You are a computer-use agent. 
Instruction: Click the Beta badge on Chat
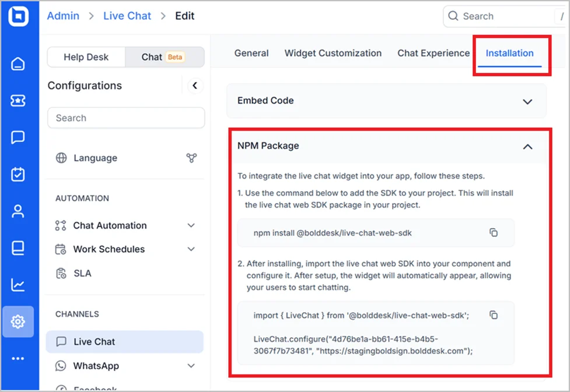click(x=175, y=57)
